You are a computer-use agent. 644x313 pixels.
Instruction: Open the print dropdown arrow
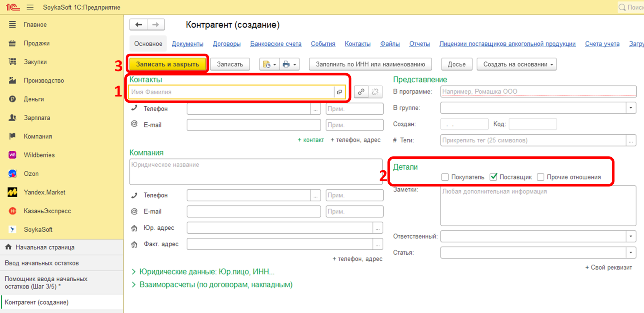295,64
